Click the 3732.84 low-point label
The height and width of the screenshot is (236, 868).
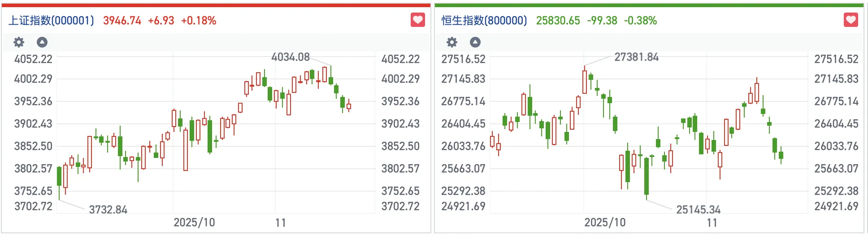tap(108, 210)
